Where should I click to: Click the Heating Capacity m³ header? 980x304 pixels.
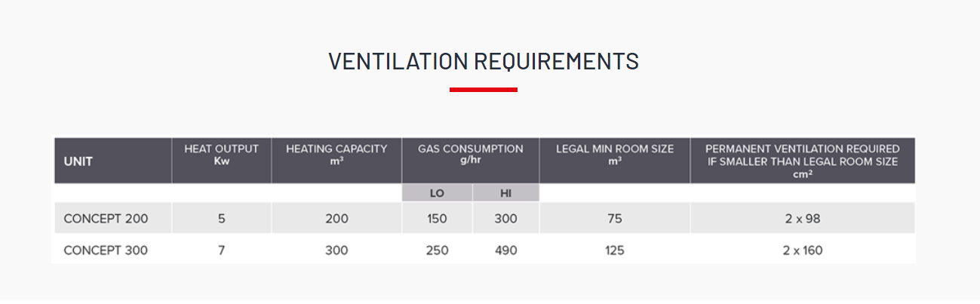tap(336, 155)
